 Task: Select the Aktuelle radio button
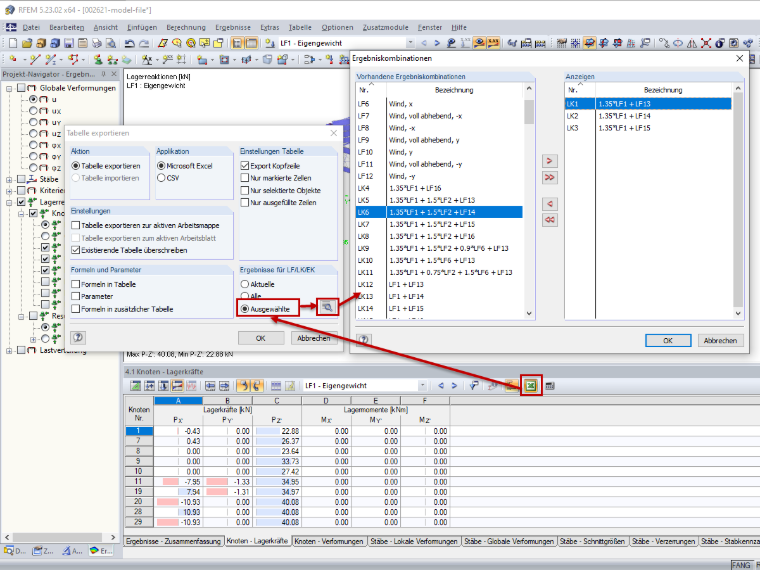[x=245, y=284]
